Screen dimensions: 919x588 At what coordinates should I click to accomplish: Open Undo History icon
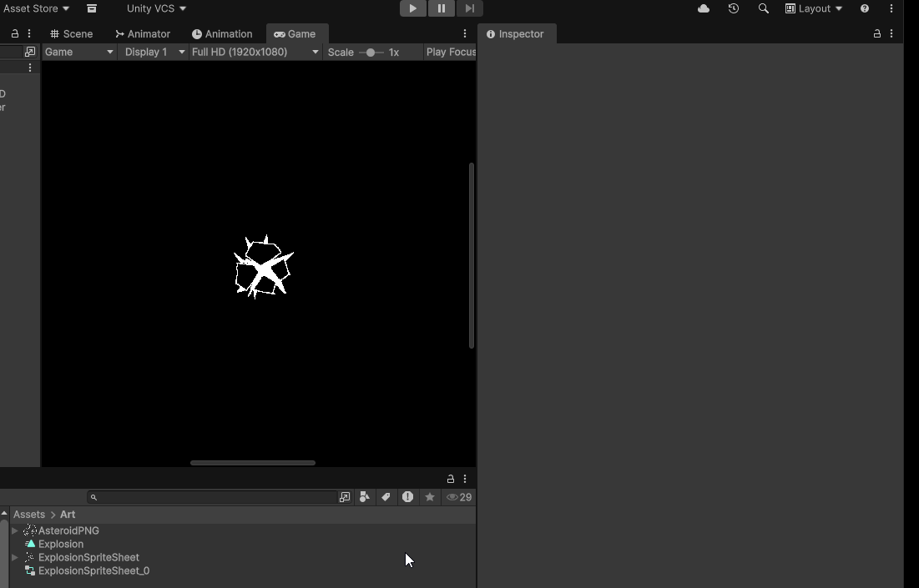[x=733, y=8]
